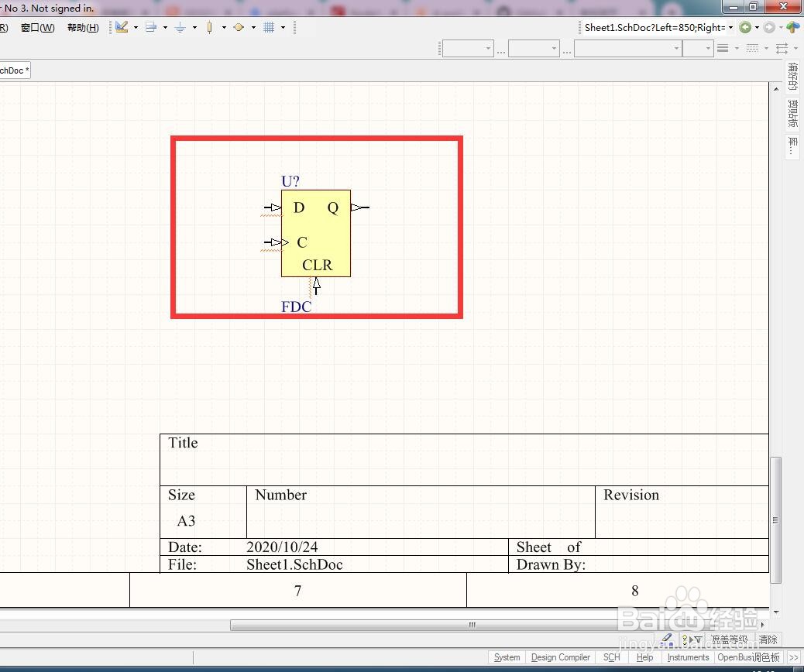Open the 偏好的 side panel tab
Screen dimensions: 804x672
(792, 76)
